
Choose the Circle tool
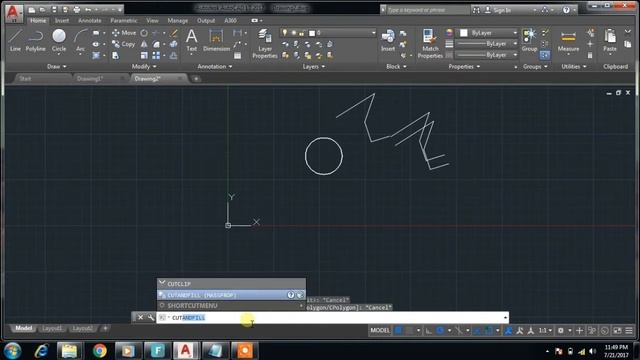coord(59,40)
